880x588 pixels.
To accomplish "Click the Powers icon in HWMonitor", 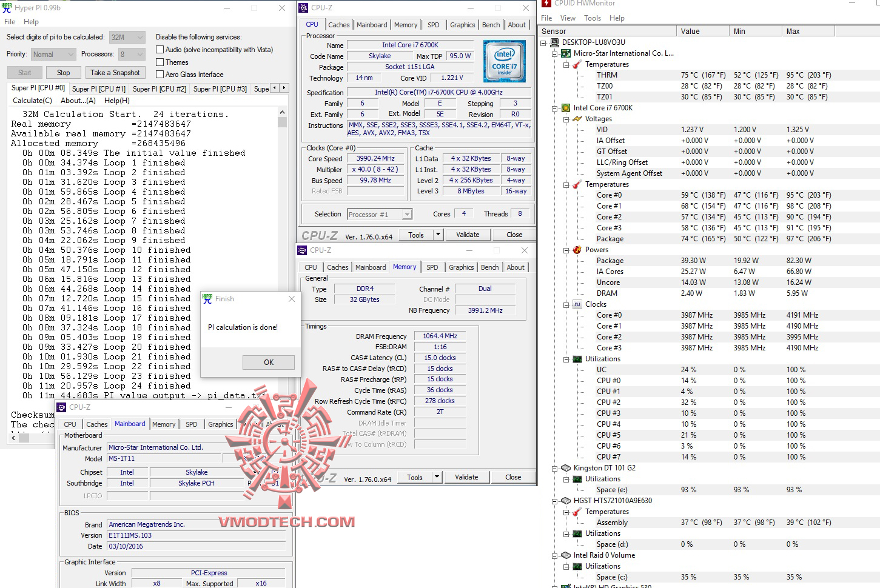I will pos(576,249).
